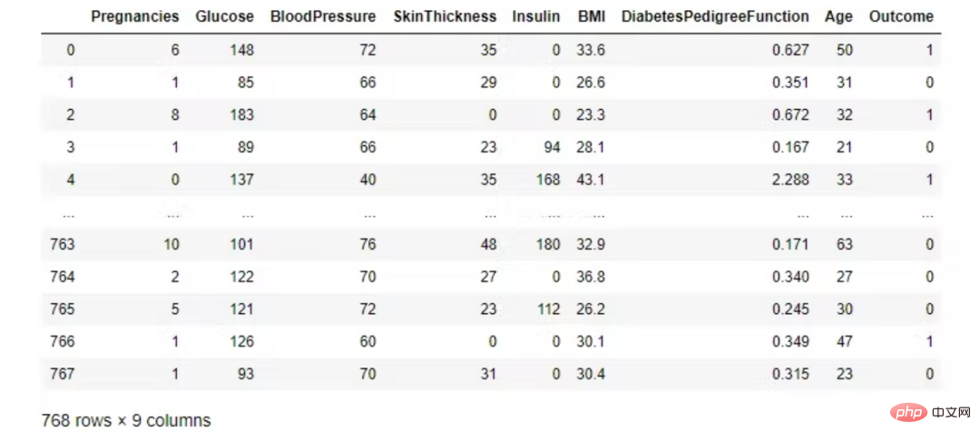Click the Insulin value 180

tap(548, 244)
